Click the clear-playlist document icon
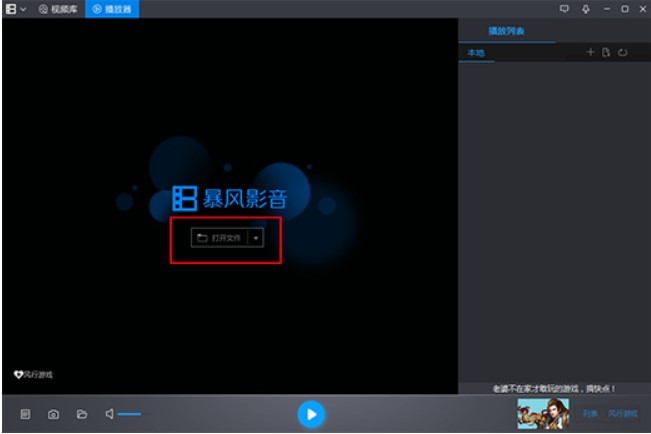This screenshot has width=651, height=434. 606,52
